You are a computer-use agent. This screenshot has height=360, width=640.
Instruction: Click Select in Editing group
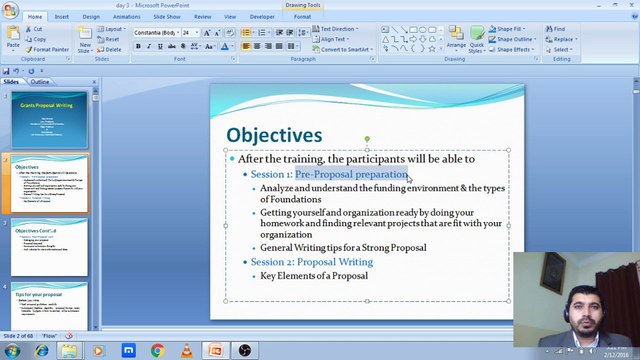(x=559, y=49)
